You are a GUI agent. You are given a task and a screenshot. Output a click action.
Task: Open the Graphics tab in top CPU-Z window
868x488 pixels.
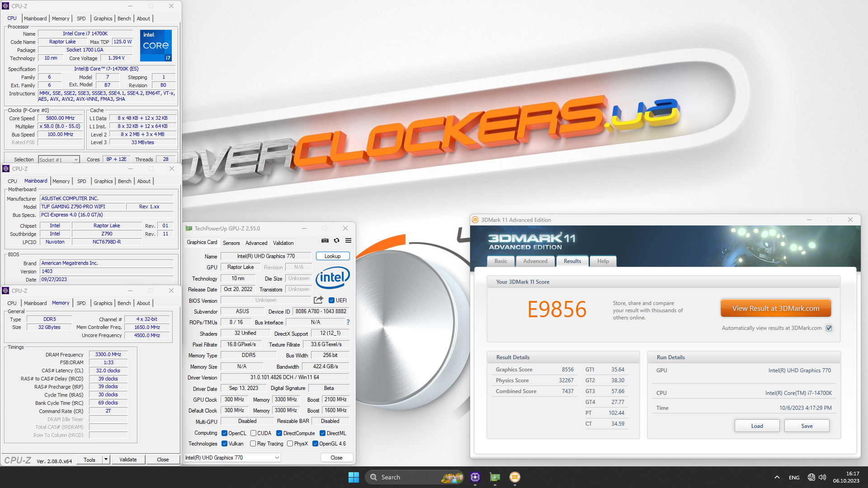click(103, 19)
